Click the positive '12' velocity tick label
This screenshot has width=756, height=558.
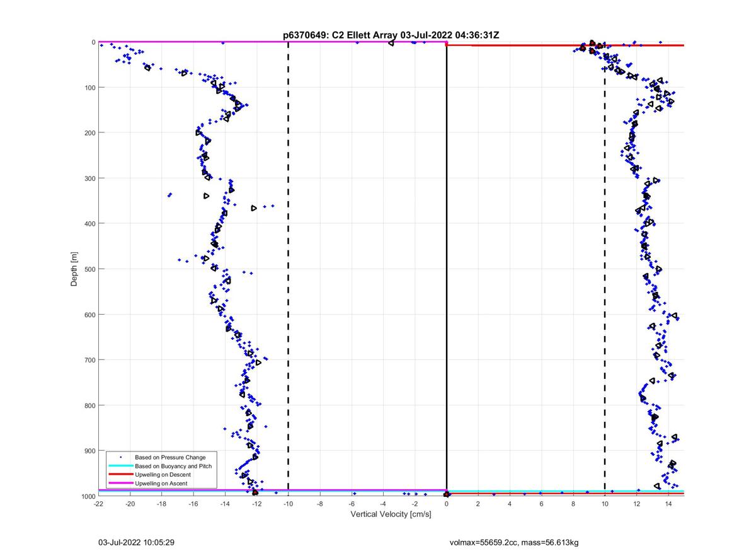click(636, 504)
